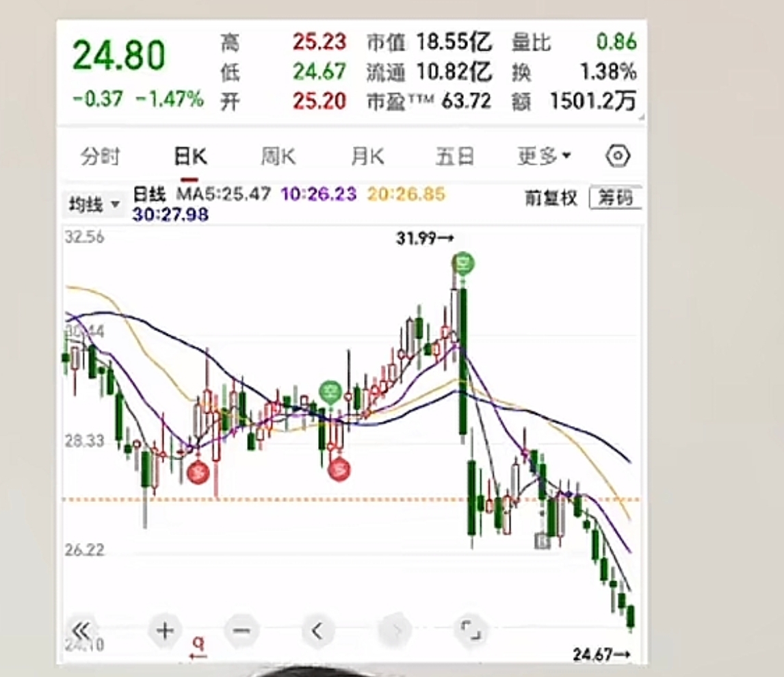This screenshot has width=784, height=677.
Task: Click the 24.67 low annotation on chart
Action: pyautogui.click(x=601, y=654)
